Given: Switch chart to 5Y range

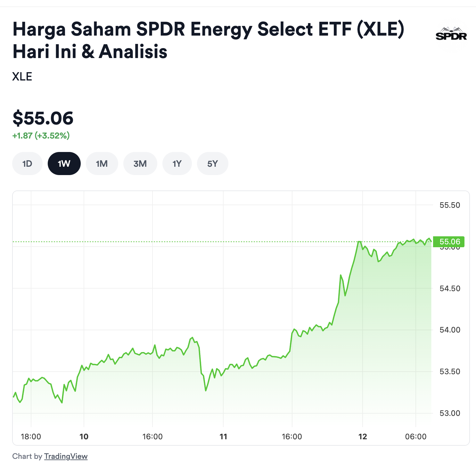Looking at the screenshot, I should click(212, 164).
